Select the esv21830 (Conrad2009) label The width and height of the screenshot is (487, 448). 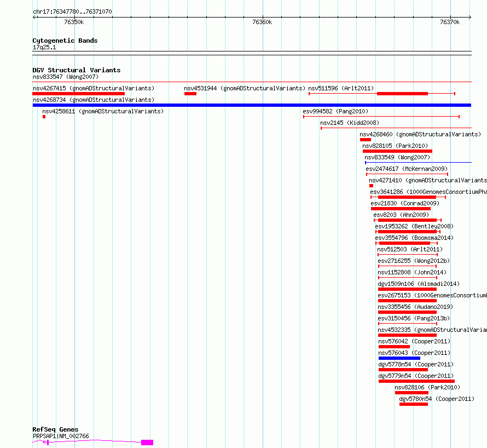pos(405,203)
